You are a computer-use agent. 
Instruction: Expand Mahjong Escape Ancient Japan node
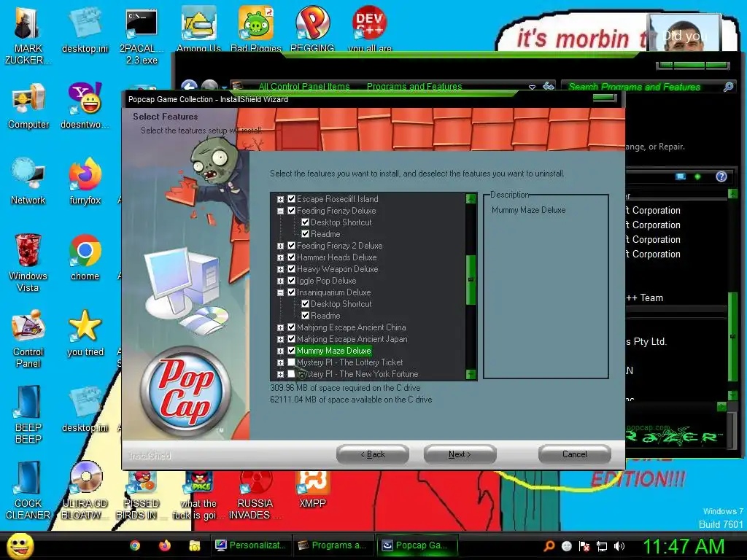(281, 340)
